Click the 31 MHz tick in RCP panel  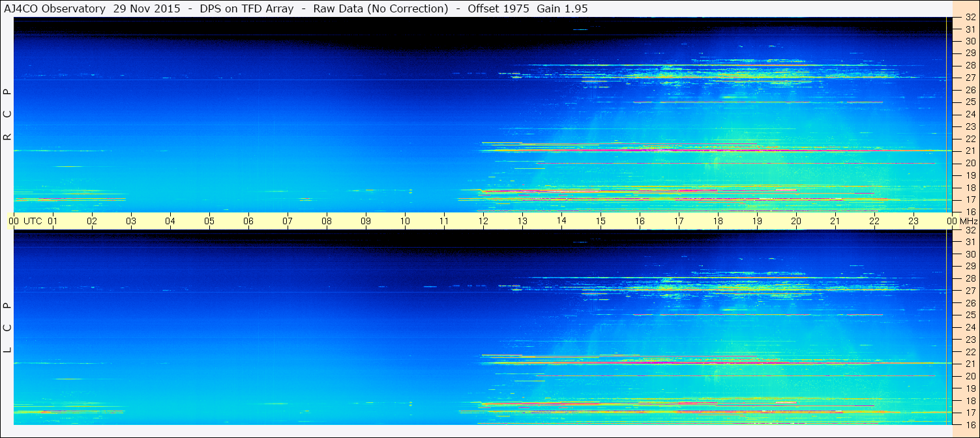970,29
